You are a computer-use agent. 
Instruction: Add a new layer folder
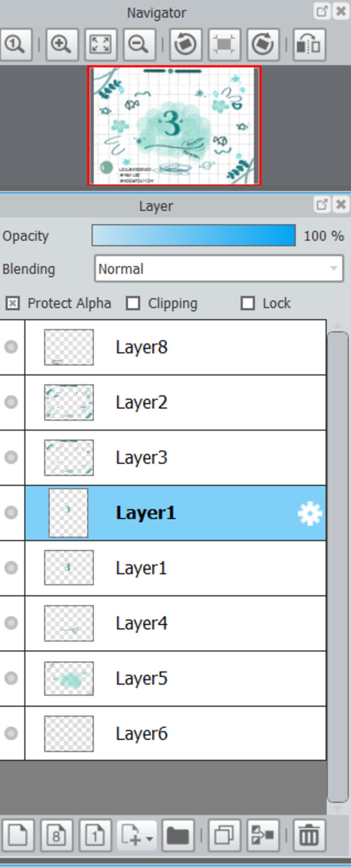178,836
